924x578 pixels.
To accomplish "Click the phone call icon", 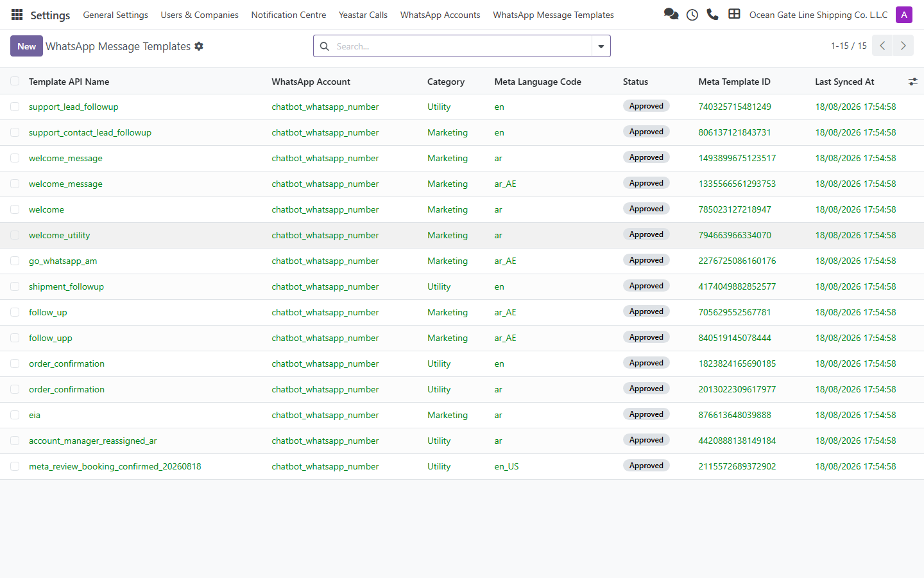I will pyautogui.click(x=712, y=14).
